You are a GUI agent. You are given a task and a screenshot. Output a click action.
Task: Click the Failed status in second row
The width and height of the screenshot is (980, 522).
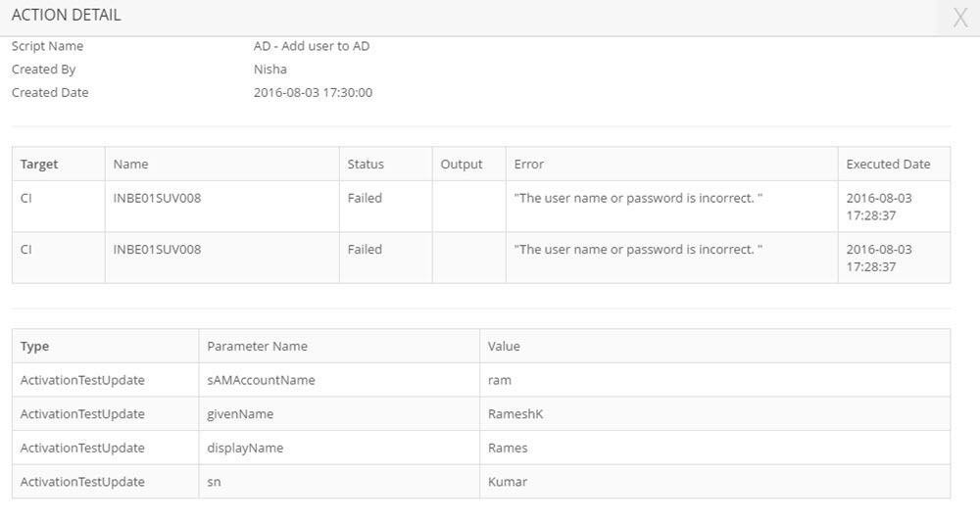365,250
